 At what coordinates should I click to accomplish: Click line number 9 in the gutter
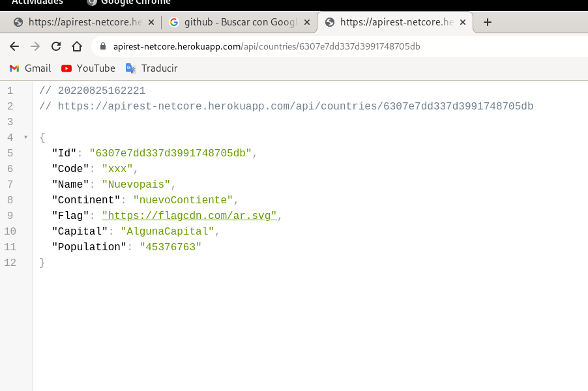click(10, 216)
